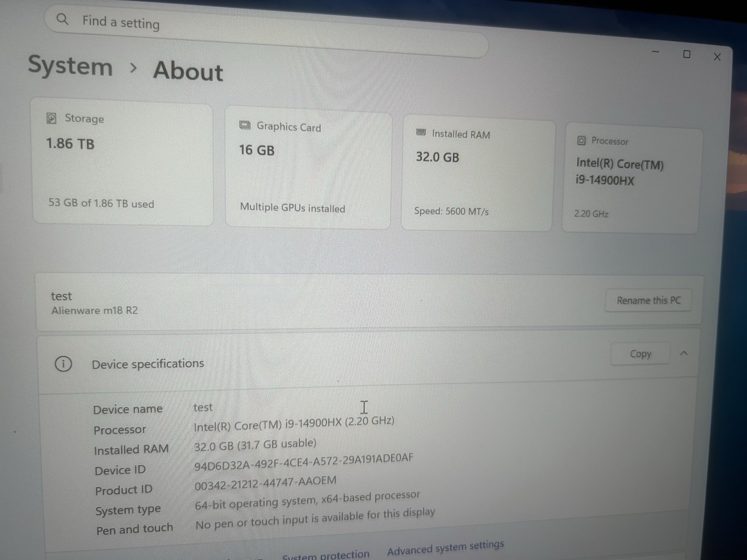Select 'No pen or touch input' text
This screenshot has height=560, width=747.
pos(315,519)
